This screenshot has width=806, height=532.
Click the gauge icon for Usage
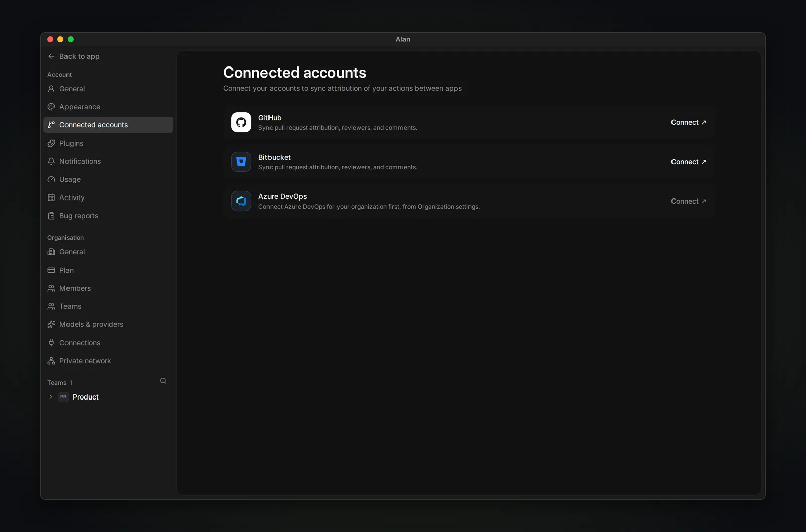point(51,179)
